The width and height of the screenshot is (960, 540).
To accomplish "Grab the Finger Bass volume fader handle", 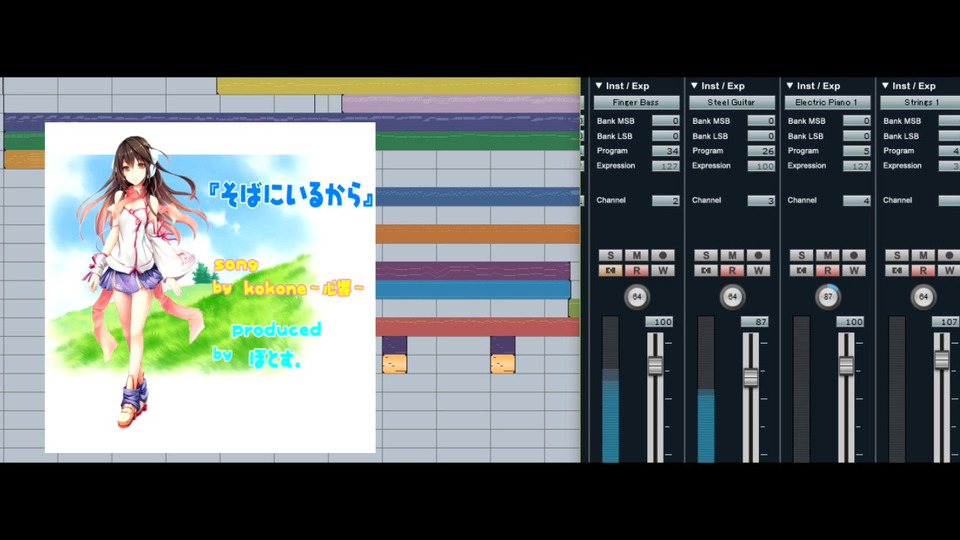I will (655, 366).
